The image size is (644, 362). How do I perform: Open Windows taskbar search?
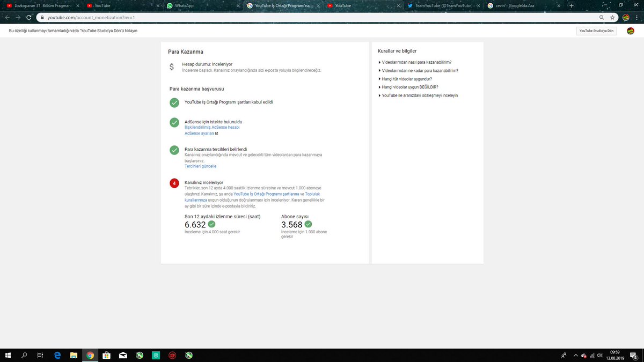tap(24, 355)
